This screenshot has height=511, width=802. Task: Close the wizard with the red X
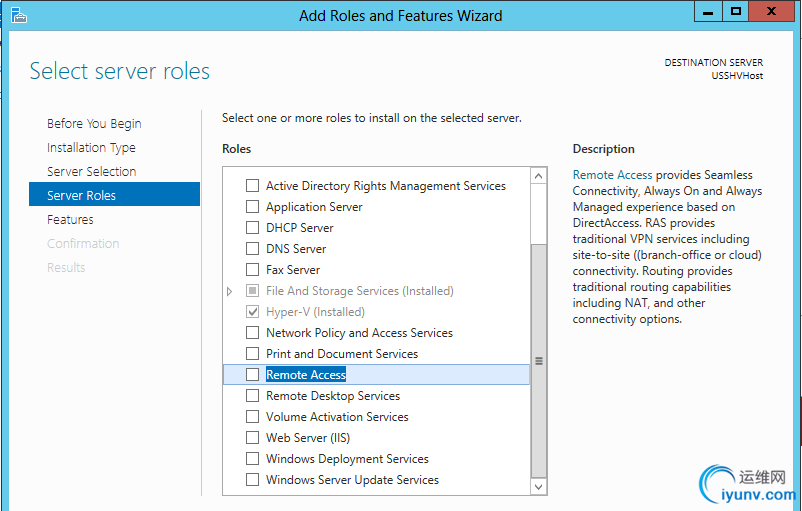(x=772, y=12)
